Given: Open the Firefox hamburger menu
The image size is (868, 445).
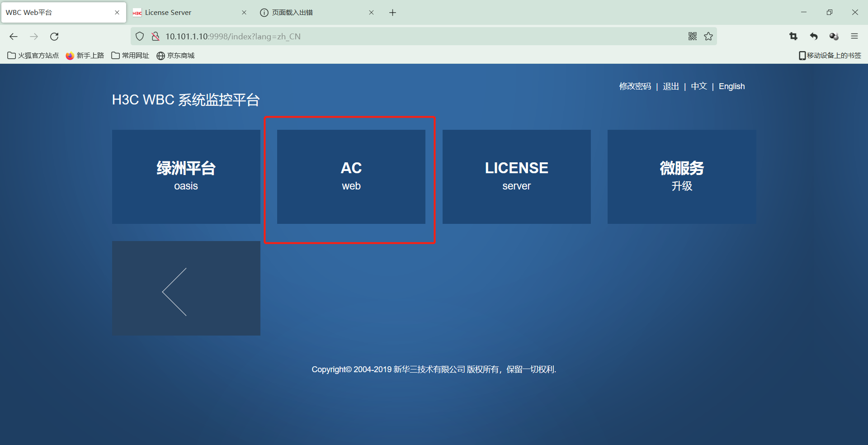Looking at the screenshot, I should click(x=854, y=37).
